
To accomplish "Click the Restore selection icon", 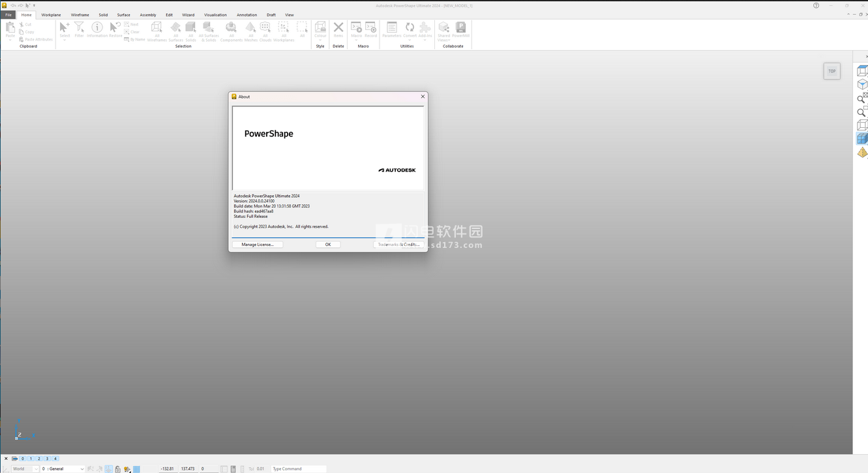I will 115,29.
